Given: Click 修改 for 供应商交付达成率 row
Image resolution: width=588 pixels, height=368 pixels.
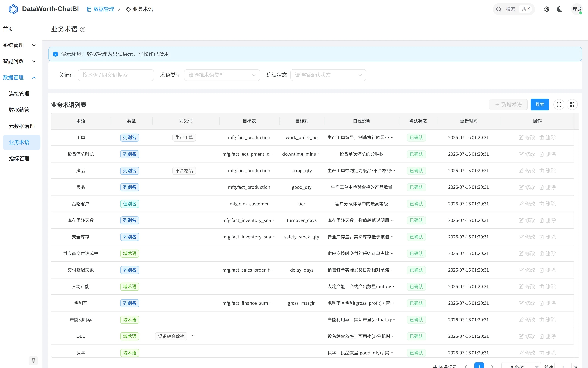Looking at the screenshot, I should point(527,253).
